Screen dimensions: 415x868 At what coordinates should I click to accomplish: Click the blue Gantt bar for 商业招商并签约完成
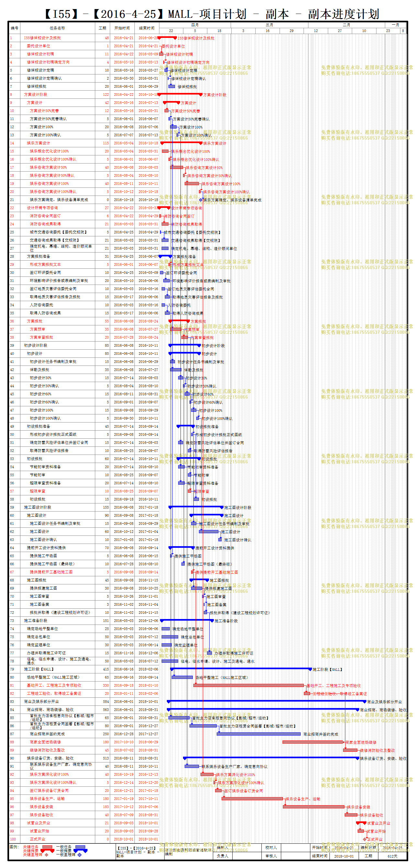pos(259,734)
